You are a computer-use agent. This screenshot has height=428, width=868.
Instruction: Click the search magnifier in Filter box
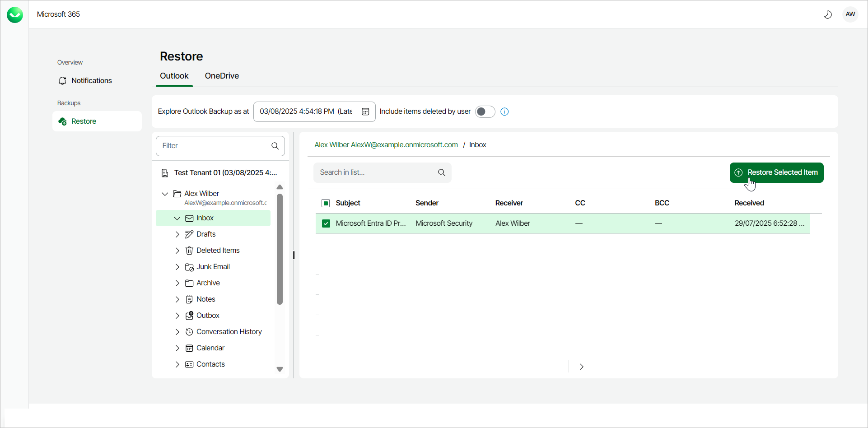pos(275,146)
